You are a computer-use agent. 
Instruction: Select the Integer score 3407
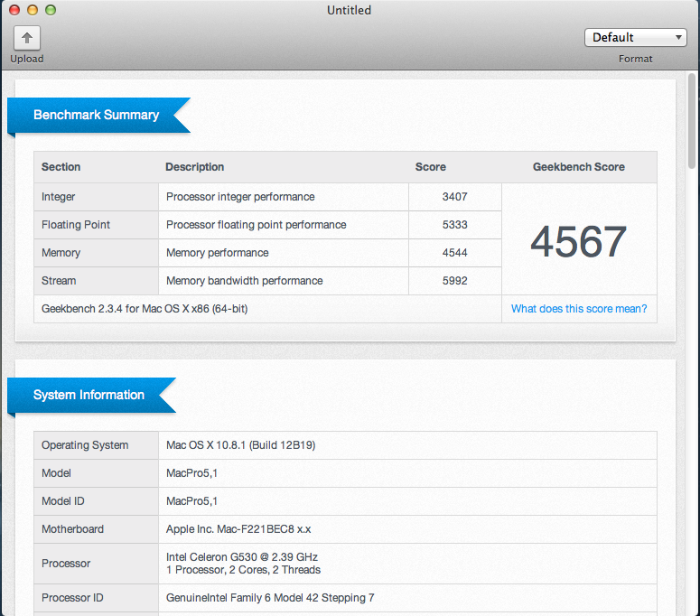click(x=454, y=196)
